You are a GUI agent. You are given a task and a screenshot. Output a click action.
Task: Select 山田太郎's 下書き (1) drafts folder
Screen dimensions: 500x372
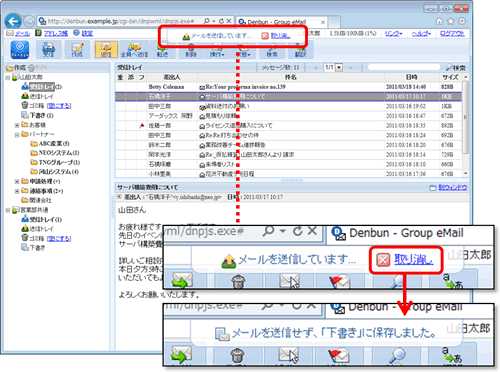[37, 115]
